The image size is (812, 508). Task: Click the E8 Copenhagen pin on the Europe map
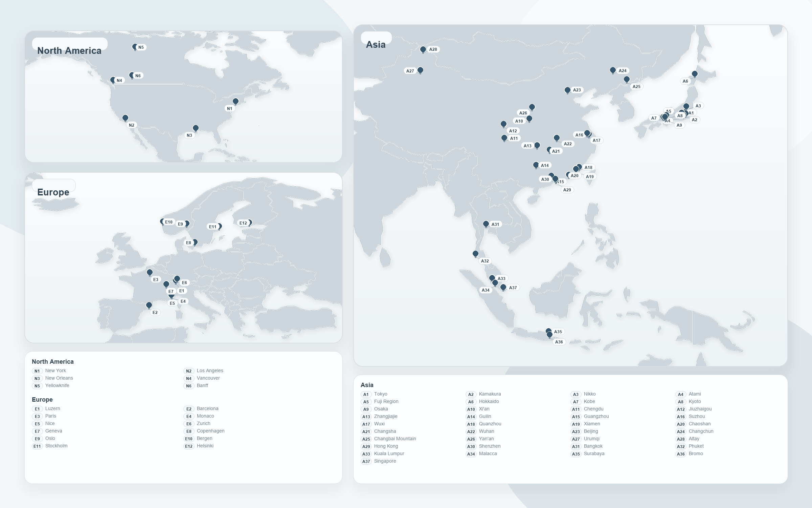pyautogui.click(x=196, y=242)
